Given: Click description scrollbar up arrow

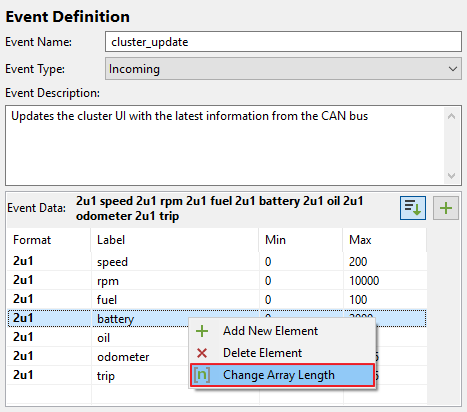Looking at the screenshot, I should 452,116.
